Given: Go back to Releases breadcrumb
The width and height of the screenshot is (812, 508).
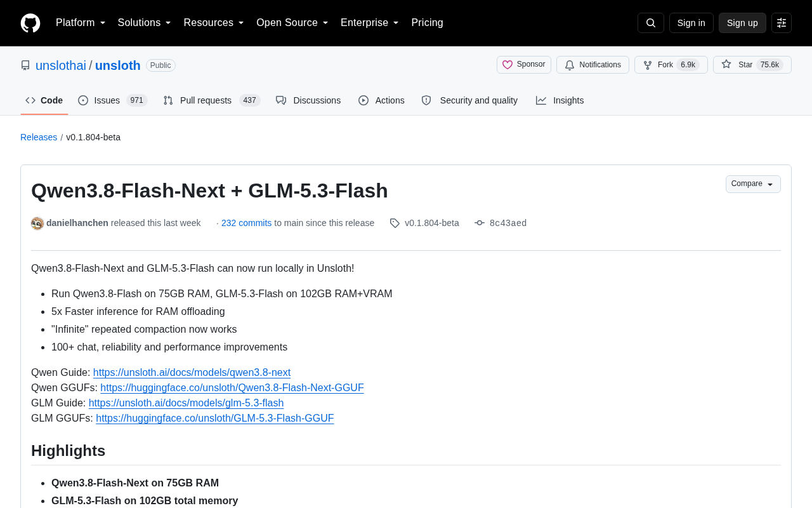Looking at the screenshot, I should pyautogui.click(x=39, y=137).
